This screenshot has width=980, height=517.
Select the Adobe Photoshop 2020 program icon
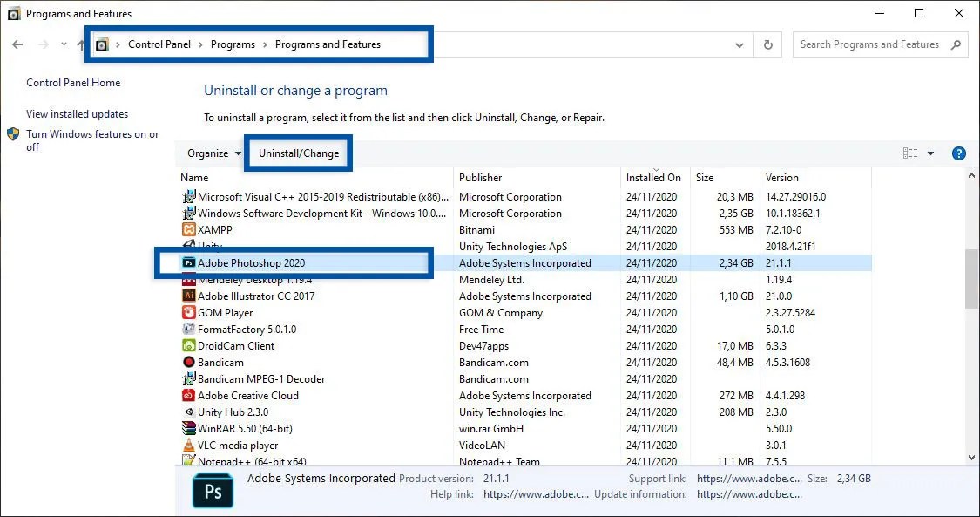pos(189,262)
